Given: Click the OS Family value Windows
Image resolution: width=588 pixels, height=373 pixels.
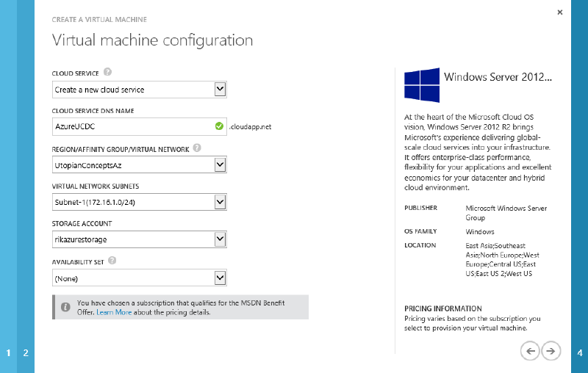Looking at the screenshot, I should pyautogui.click(x=480, y=232).
